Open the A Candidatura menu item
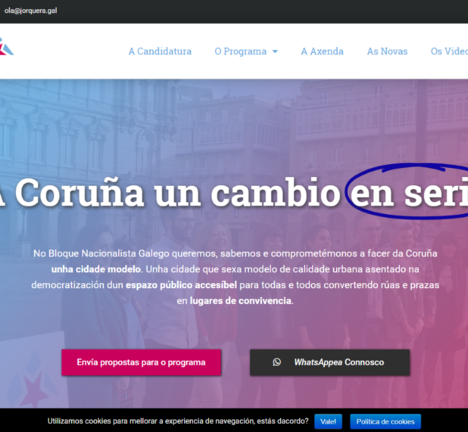 160,51
